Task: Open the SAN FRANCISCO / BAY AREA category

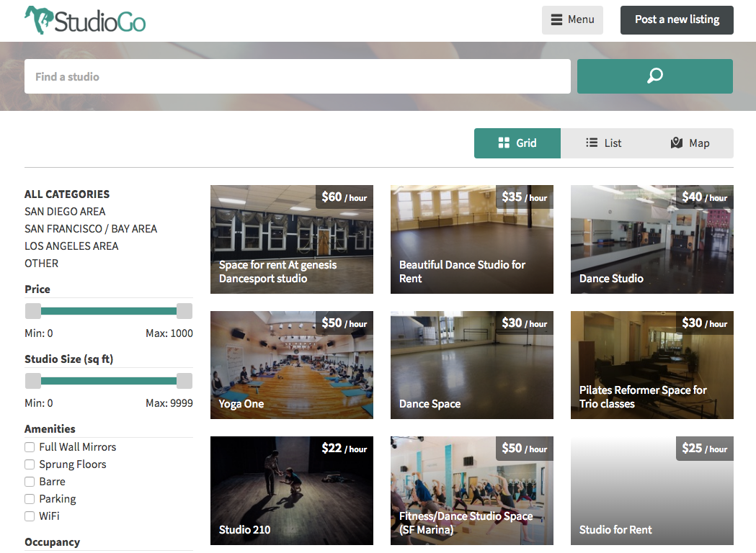Action: [91, 228]
